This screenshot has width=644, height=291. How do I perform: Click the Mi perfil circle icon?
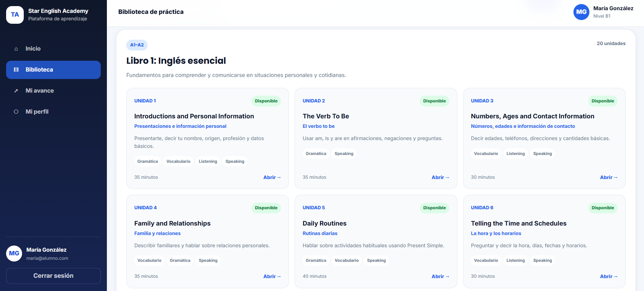pos(16,112)
